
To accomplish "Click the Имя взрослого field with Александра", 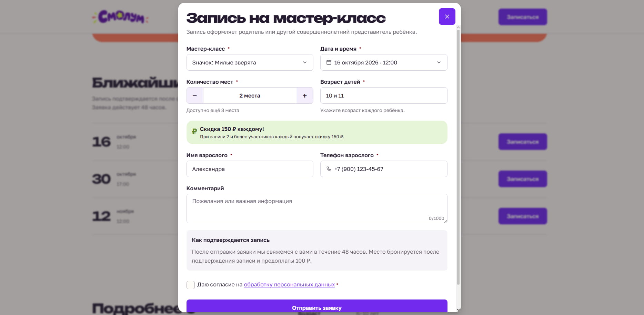I will click(x=250, y=169).
